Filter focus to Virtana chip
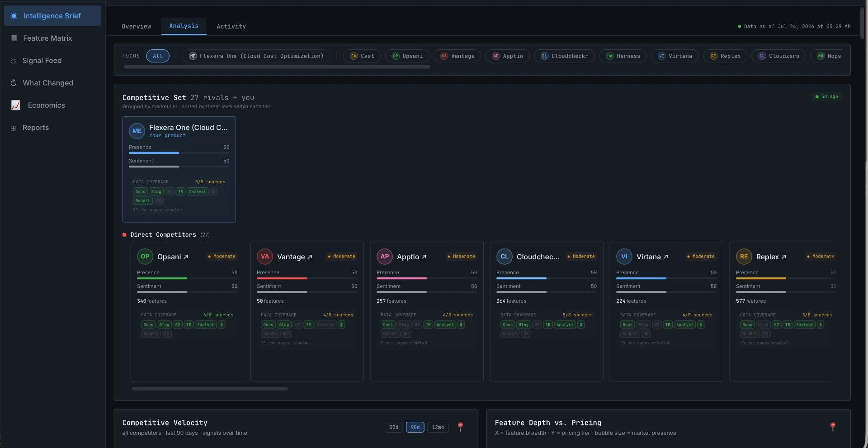 pyautogui.click(x=675, y=56)
